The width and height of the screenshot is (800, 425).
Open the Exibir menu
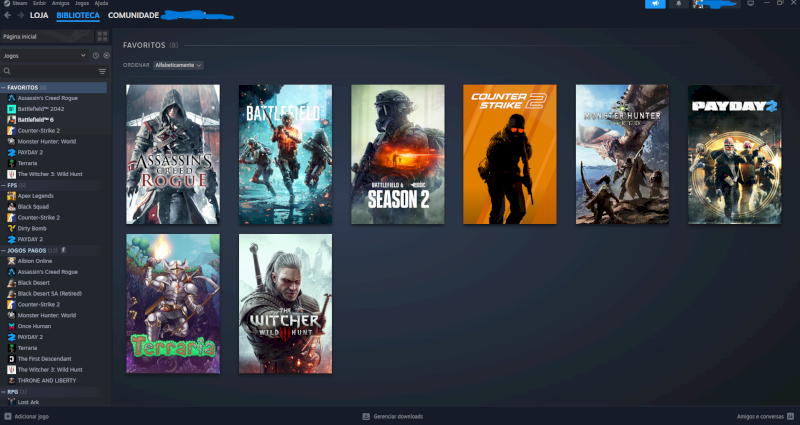(39, 3)
